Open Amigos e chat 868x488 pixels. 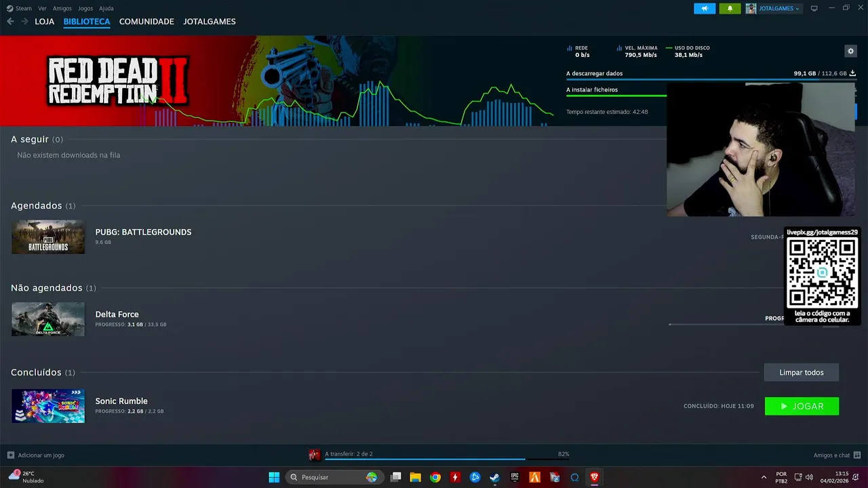click(837, 455)
